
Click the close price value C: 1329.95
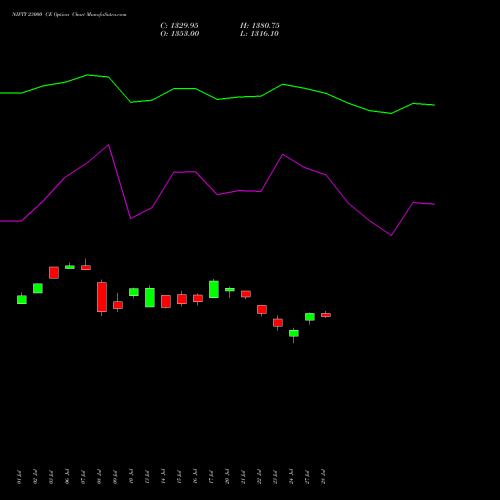[x=179, y=26]
